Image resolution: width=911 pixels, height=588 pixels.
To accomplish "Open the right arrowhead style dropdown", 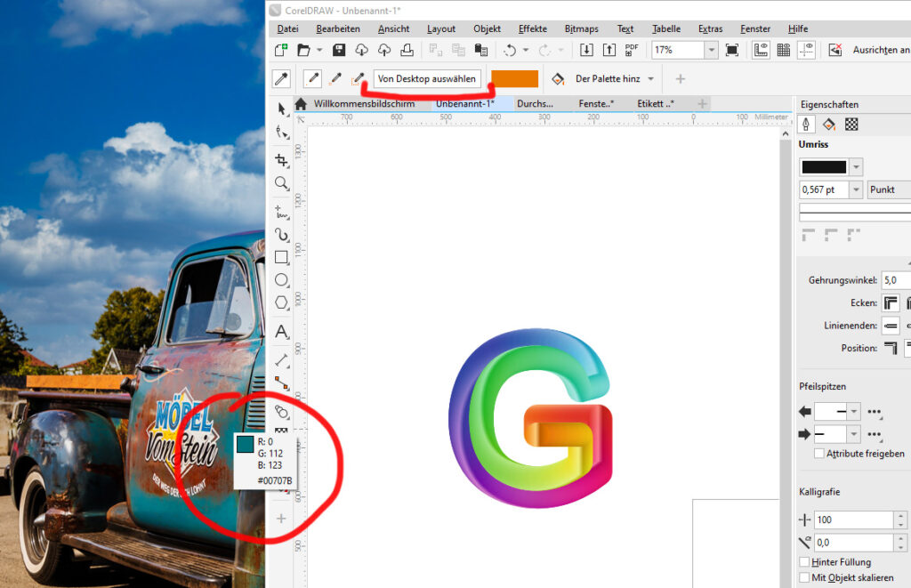I will (853, 434).
